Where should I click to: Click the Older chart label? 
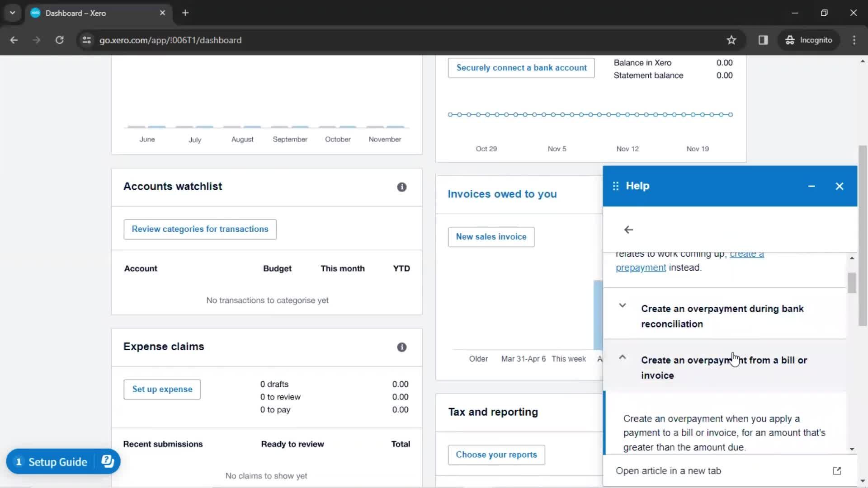pos(478,359)
